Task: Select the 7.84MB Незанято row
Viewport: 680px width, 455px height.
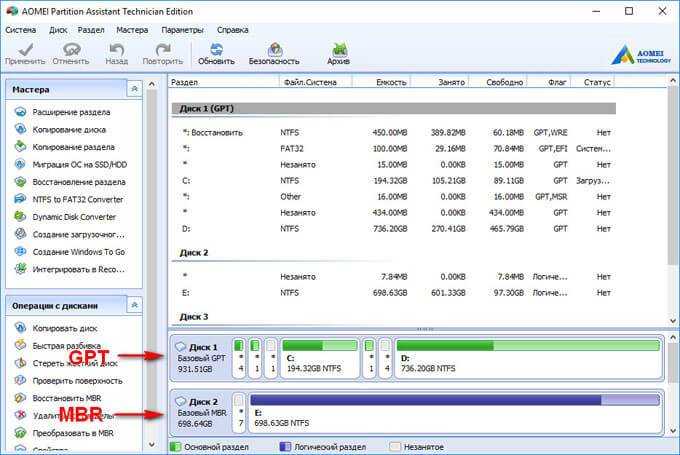Action: [394, 277]
